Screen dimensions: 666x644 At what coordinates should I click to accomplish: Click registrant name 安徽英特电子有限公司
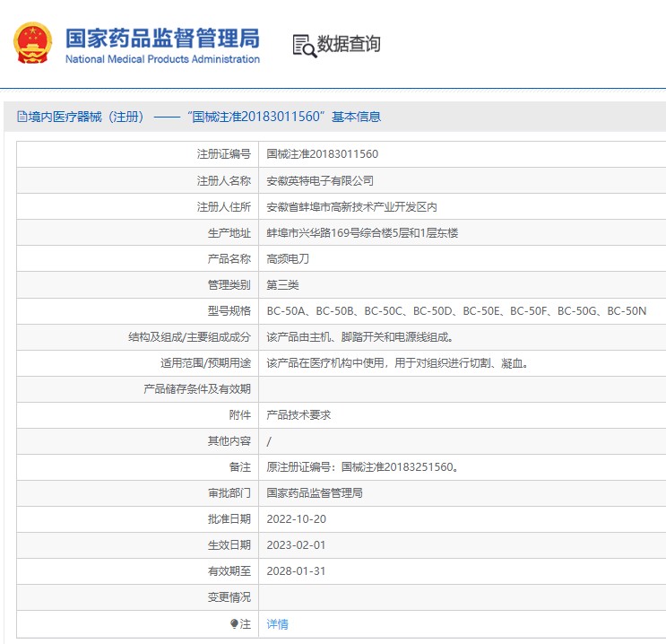point(320,180)
